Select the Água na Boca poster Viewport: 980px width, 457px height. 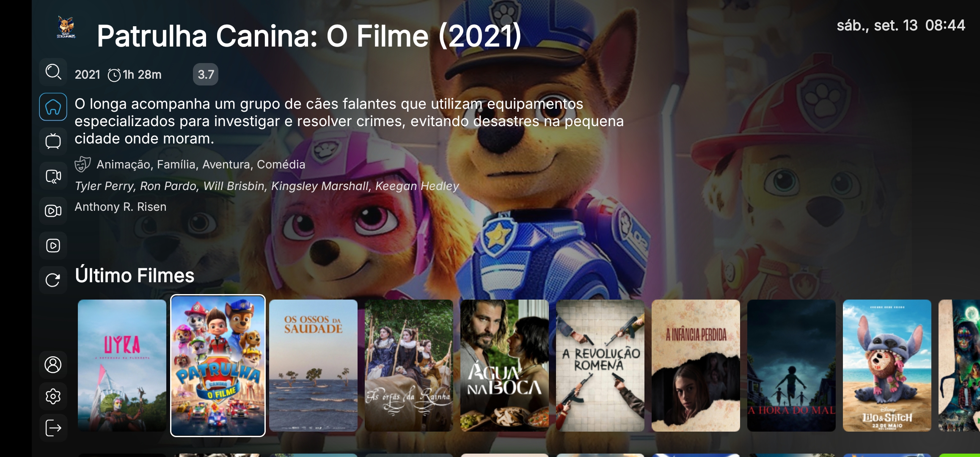click(x=504, y=366)
